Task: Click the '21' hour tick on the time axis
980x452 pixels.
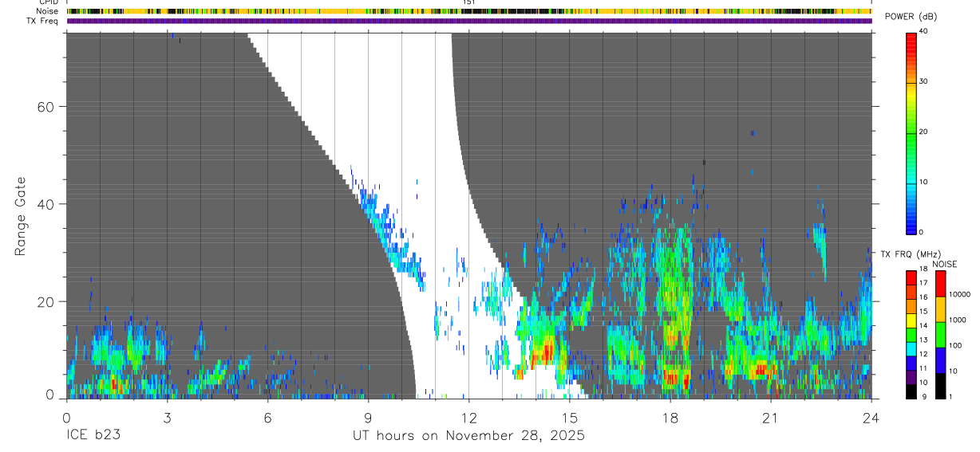Action: pyautogui.click(x=771, y=418)
